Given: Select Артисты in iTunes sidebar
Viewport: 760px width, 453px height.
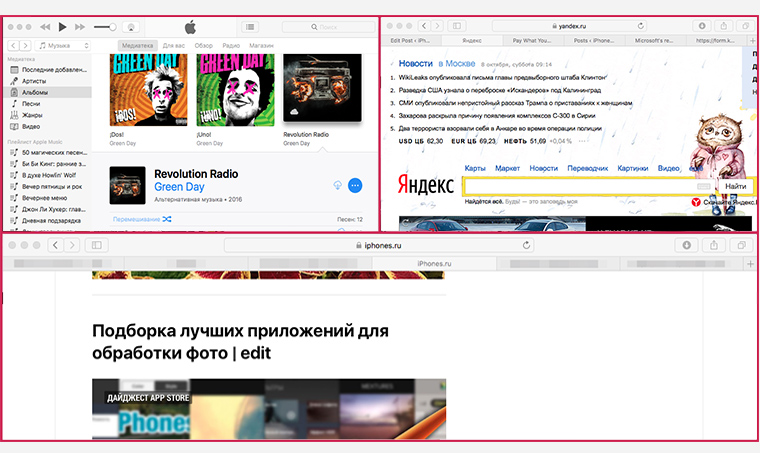Looking at the screenshot, I should click(48, 81).
